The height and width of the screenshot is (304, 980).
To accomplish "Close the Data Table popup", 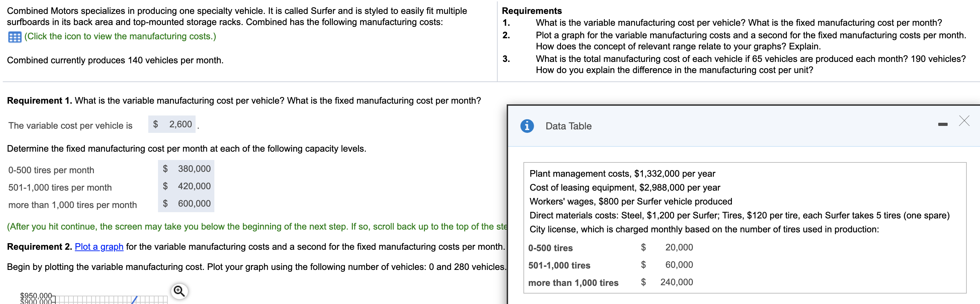I will click(964, 121).
